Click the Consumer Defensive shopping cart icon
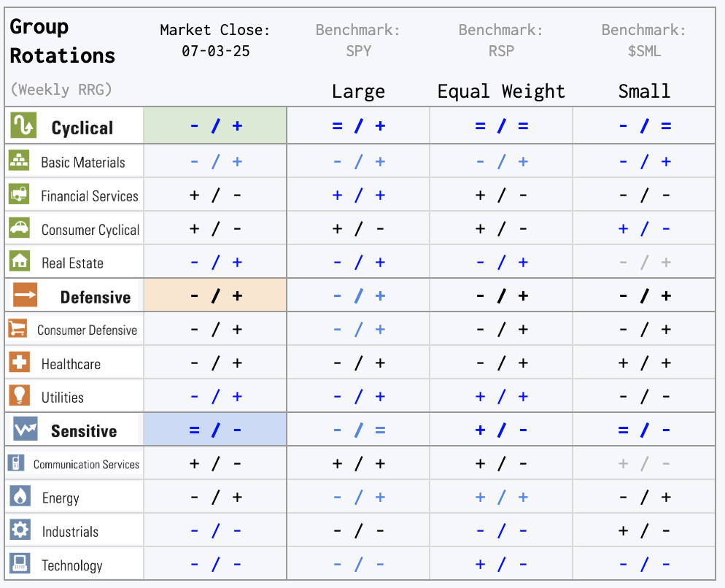The image size is (725, 588). (x=18, y=328)
